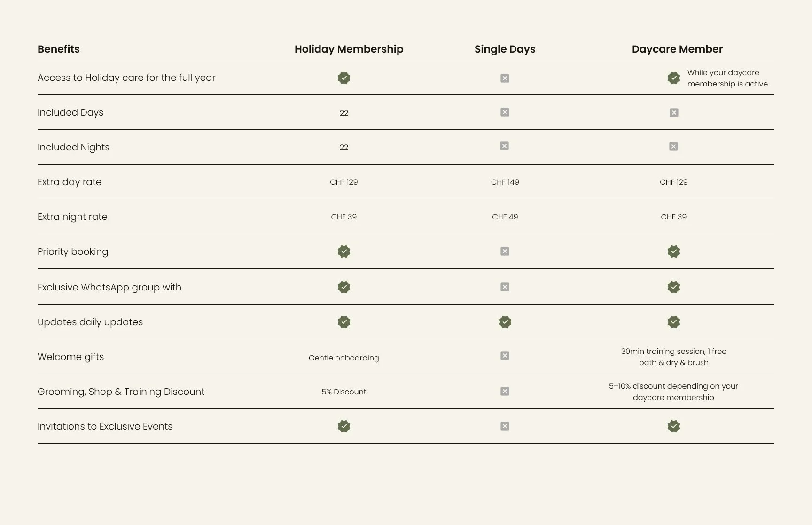Click Single Days daily updates checkmark badge

(505, 322)
